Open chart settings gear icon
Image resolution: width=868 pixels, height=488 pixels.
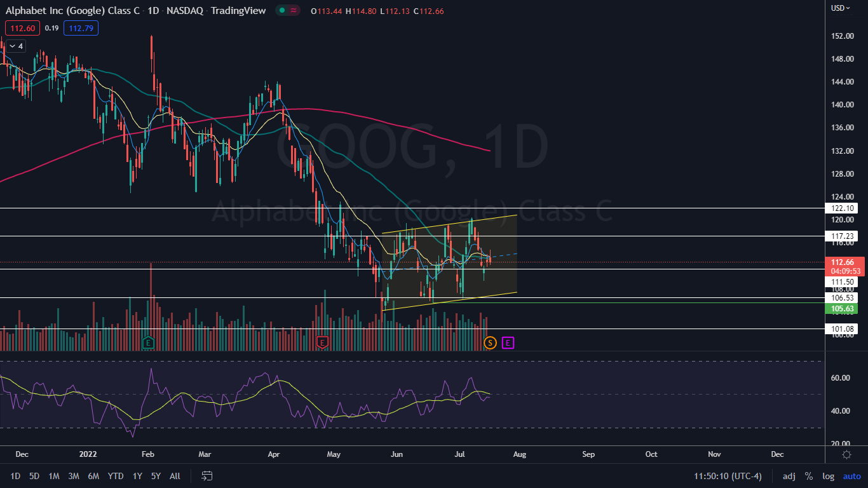coord(846,454)
